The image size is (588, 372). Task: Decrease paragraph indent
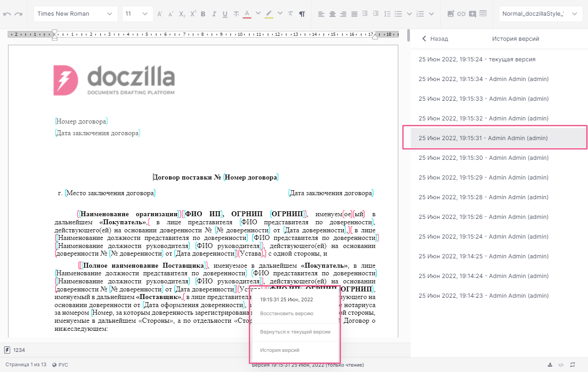[x=365, y=14]
